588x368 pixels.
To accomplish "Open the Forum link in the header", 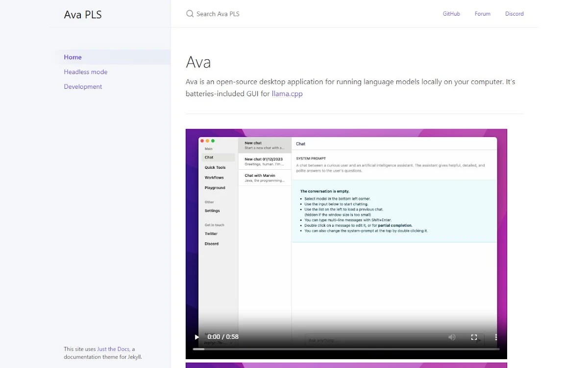I will (483, 14).
